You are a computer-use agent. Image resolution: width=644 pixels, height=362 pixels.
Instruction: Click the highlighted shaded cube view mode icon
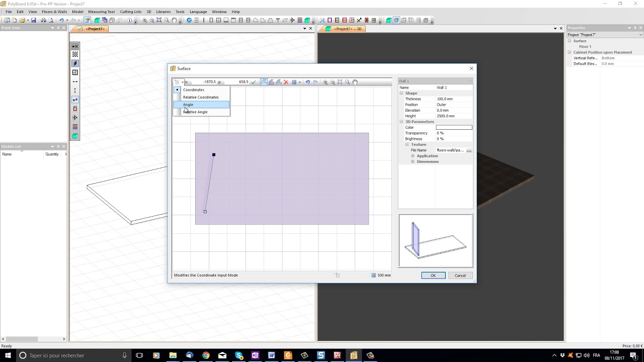tap(396, 20)
